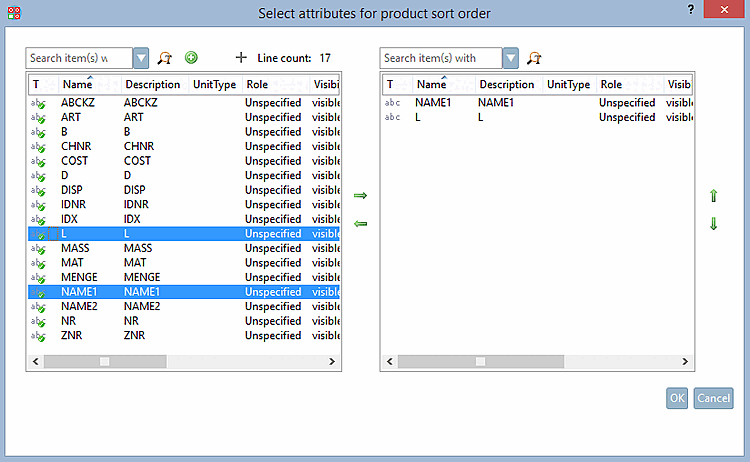Click the left arrow to remove attributes

361,223
